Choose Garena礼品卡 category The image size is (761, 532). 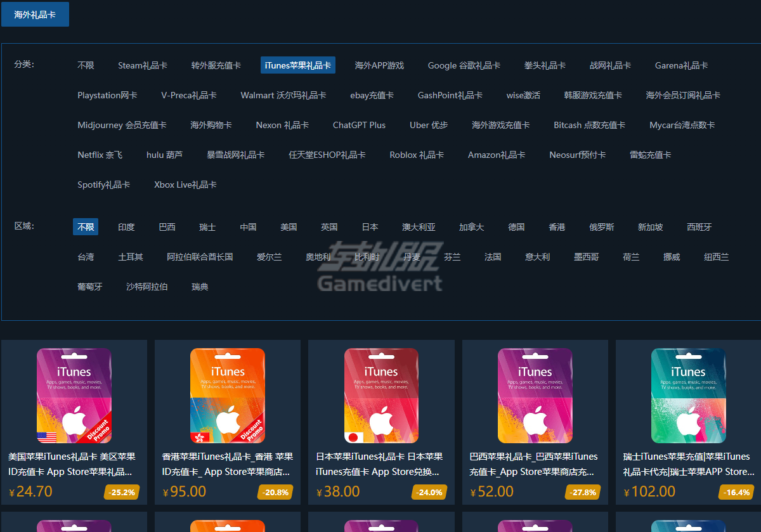(x=682, y=65)
